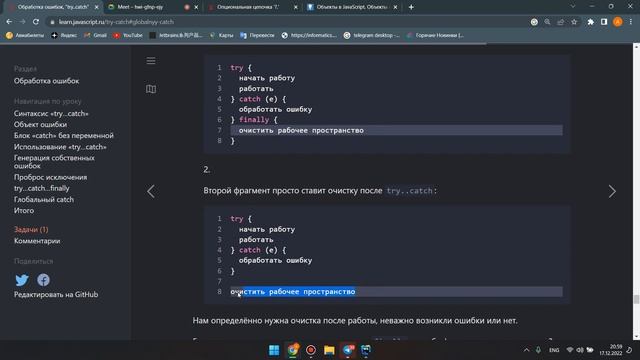Open the screen recorder taskbar icon

pos(311,350)
